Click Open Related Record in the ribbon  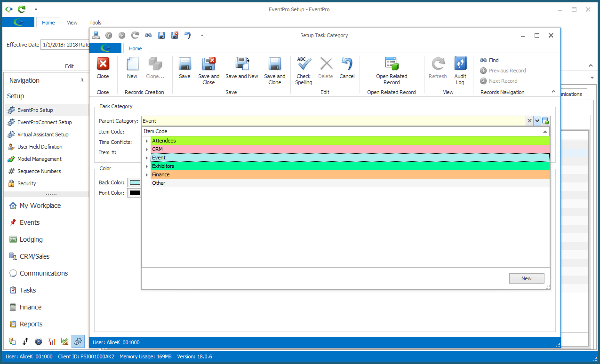pos(392,71)
